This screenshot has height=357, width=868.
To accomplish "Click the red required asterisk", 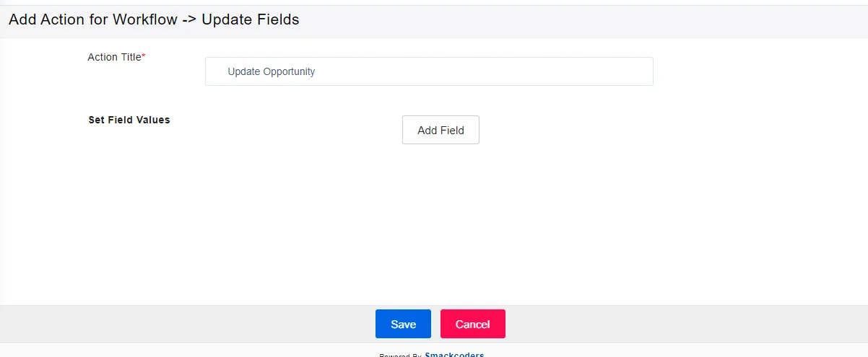I will pos(144,56).
